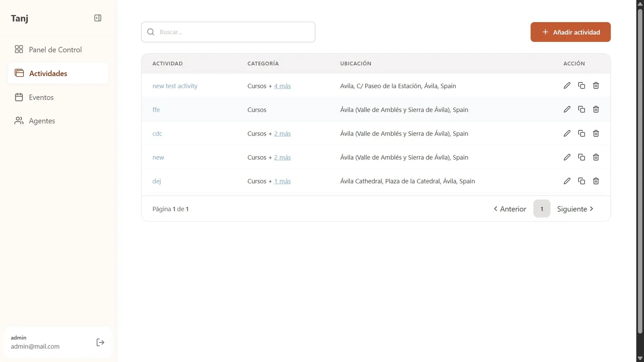Delete the 'ffe' activity
644x362 pixels.
596,109
